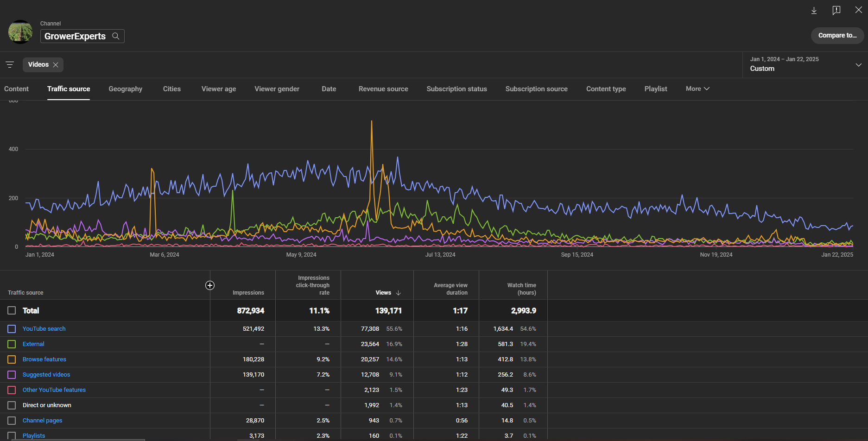This screenshot has width=868, height=441.
Task: Toggle the Suggested videos checkbox
Action: 12,375
